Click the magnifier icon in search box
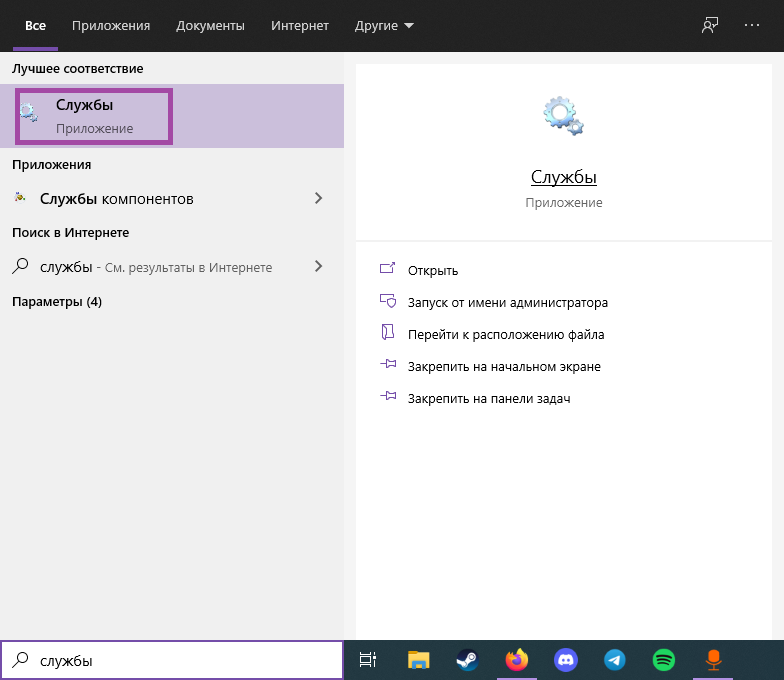 [20, 660]
